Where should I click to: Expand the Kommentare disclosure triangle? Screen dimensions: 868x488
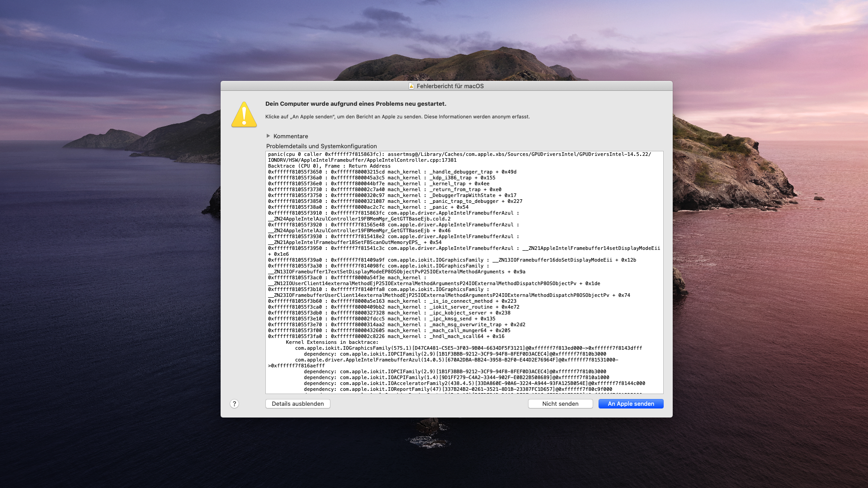(x=268, y=136)
